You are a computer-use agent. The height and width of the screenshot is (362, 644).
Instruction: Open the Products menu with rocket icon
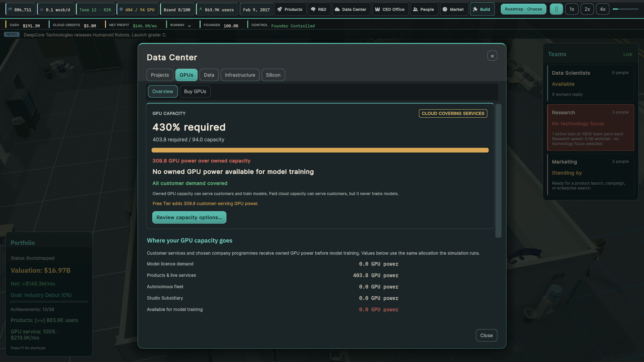point(290,9)
